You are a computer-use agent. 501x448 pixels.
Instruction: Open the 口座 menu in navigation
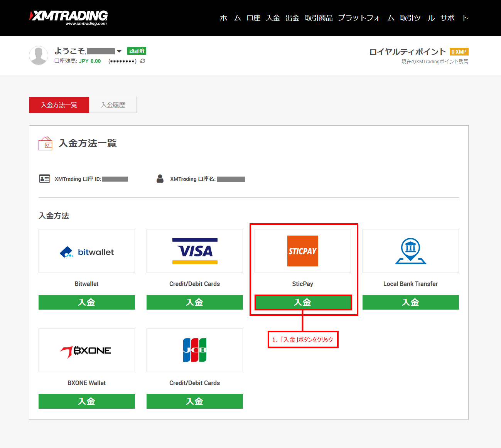(253, 18)
